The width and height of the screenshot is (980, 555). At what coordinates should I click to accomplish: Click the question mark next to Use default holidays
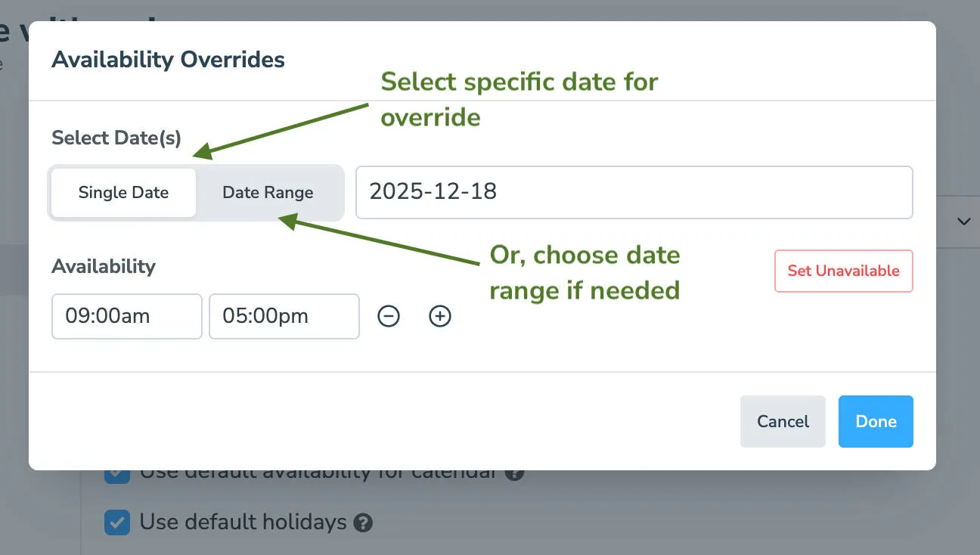coord(361,522)
